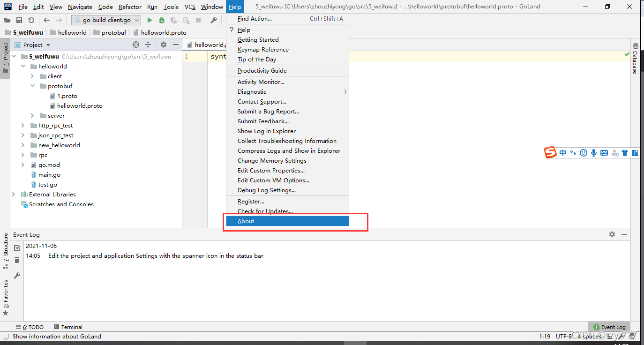Image resolution: width=644 pixels, height=345 pixels.
Task: Click the helloworld.proto breadcrumb
Action: click(x=160, y=32)
